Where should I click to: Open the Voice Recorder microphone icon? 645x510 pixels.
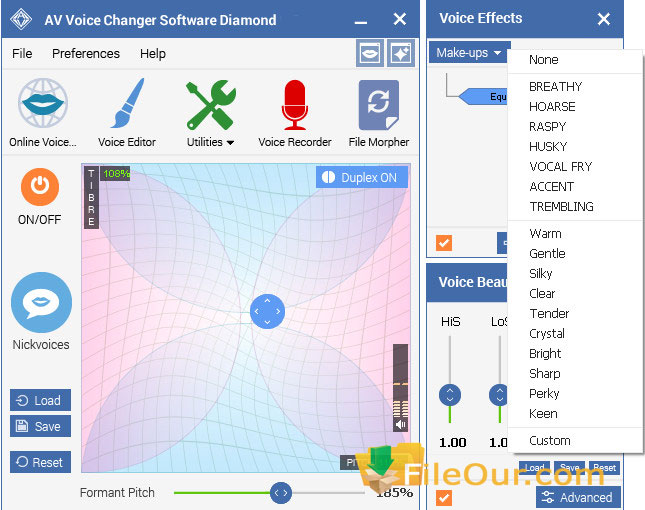pyautogui.click(x=295, y=104)
